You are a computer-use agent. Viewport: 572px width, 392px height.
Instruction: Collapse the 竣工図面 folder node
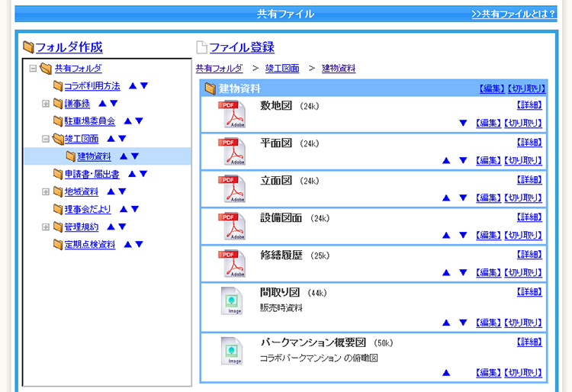(x=46, y=139)
